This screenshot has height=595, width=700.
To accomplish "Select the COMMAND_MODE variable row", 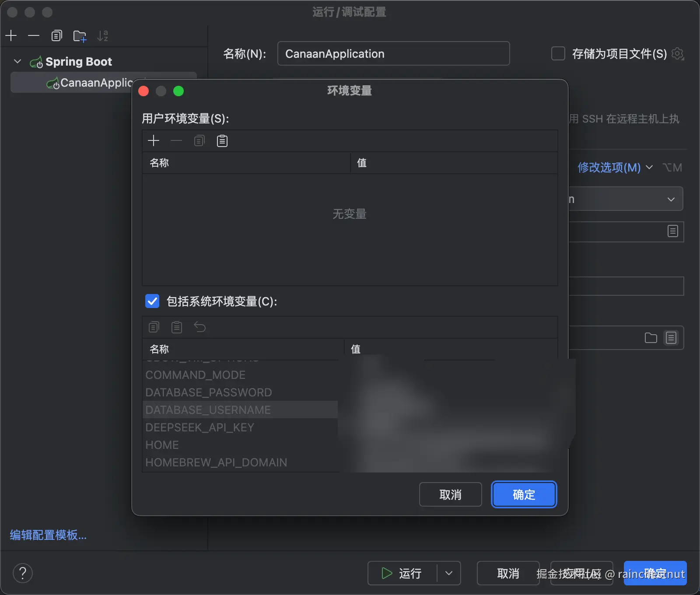I will [x=240, y=375].
